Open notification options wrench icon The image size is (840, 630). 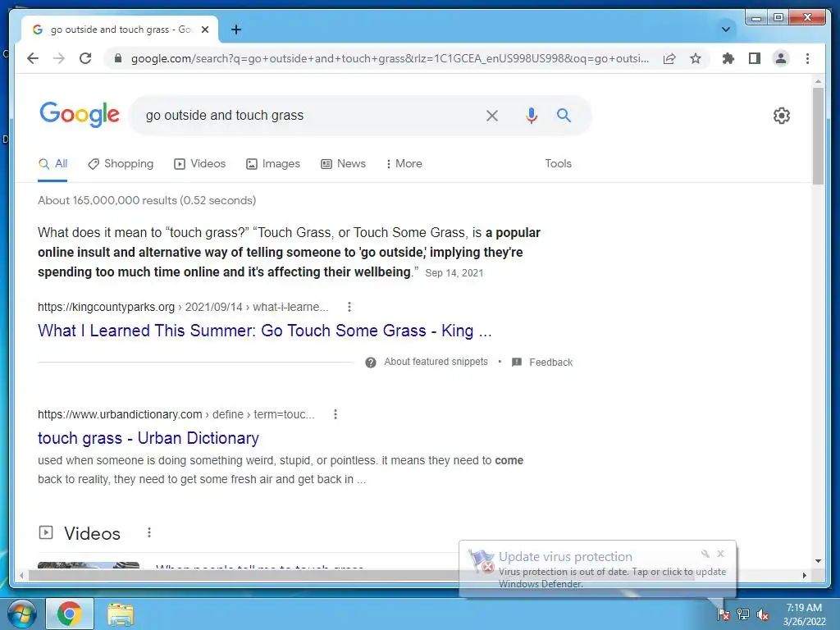click(x=705, y=554)
